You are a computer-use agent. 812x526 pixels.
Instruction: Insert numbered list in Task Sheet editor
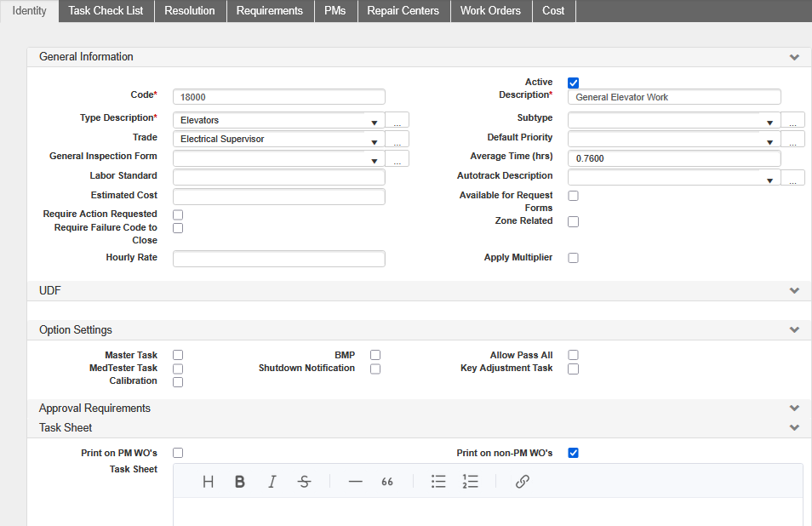pos(470,482)
